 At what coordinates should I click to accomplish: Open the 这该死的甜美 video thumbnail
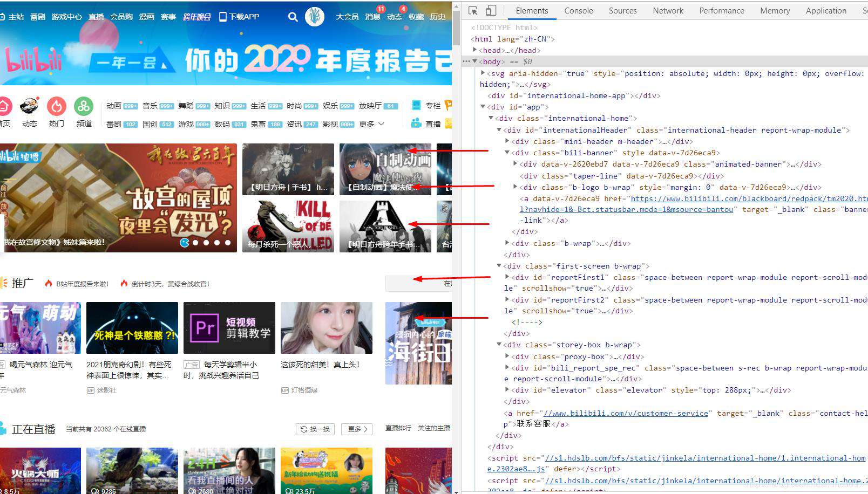[x=327, y=328]
